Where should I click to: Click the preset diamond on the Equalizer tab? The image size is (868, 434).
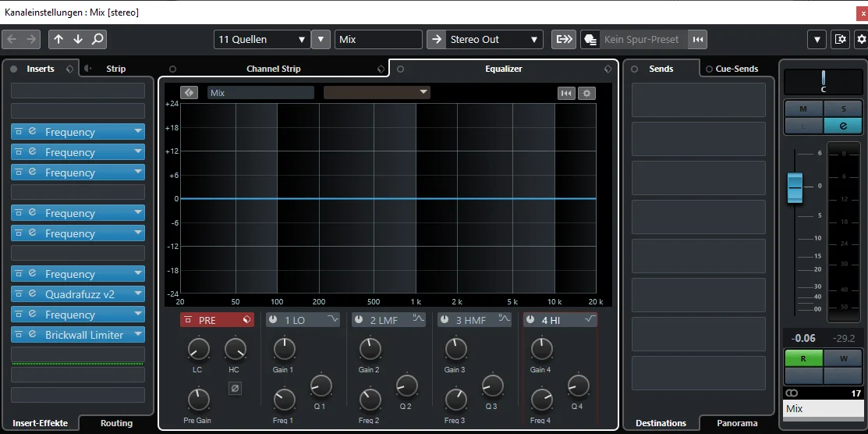(608, 69)
